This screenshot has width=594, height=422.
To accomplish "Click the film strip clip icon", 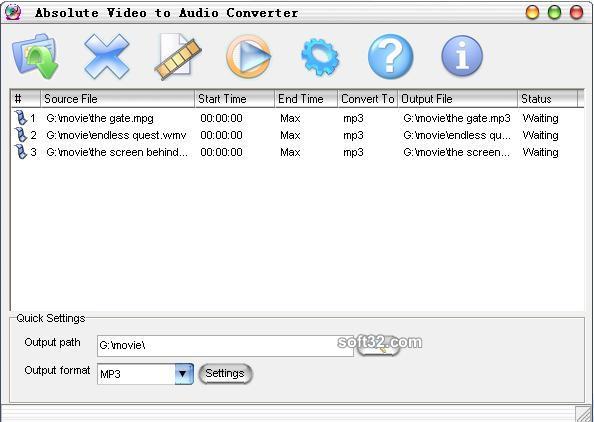I will 178,56.
